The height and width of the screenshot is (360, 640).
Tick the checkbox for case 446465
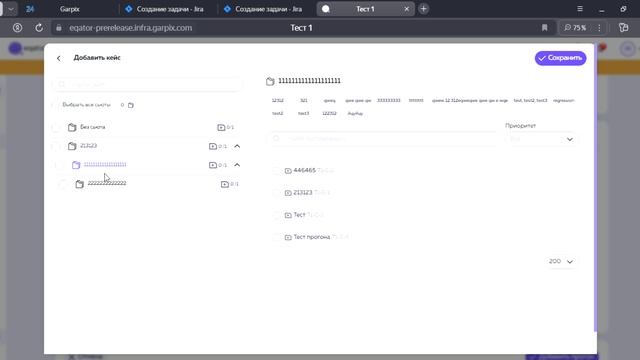point(276,171)
